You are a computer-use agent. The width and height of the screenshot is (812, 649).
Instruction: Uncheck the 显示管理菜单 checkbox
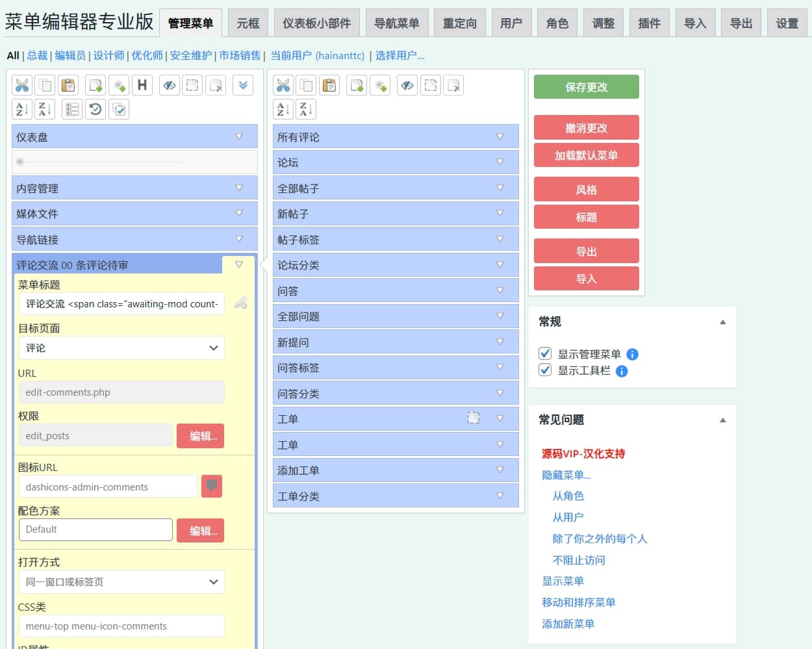point(545,354)
